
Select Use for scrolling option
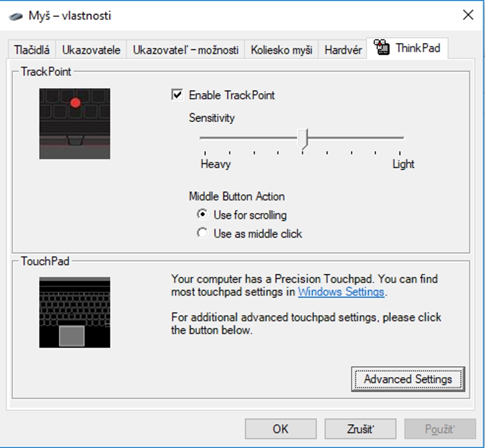tap(202, 214)
